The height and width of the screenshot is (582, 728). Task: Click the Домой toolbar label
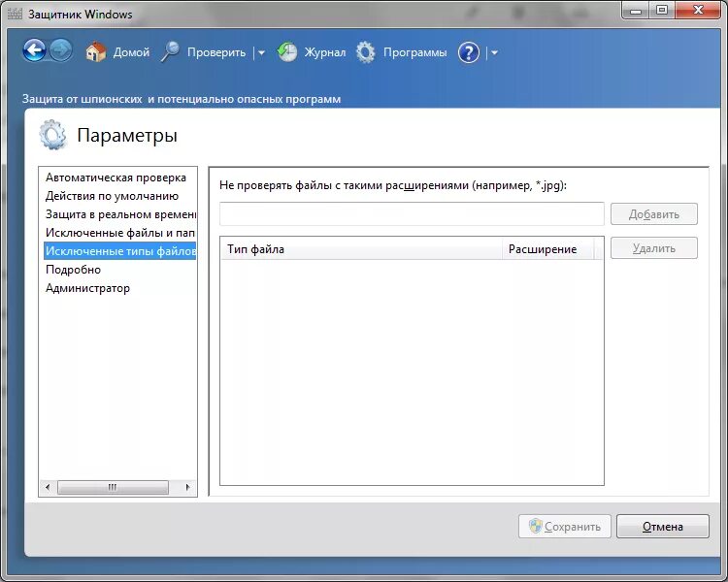[131, 52]
